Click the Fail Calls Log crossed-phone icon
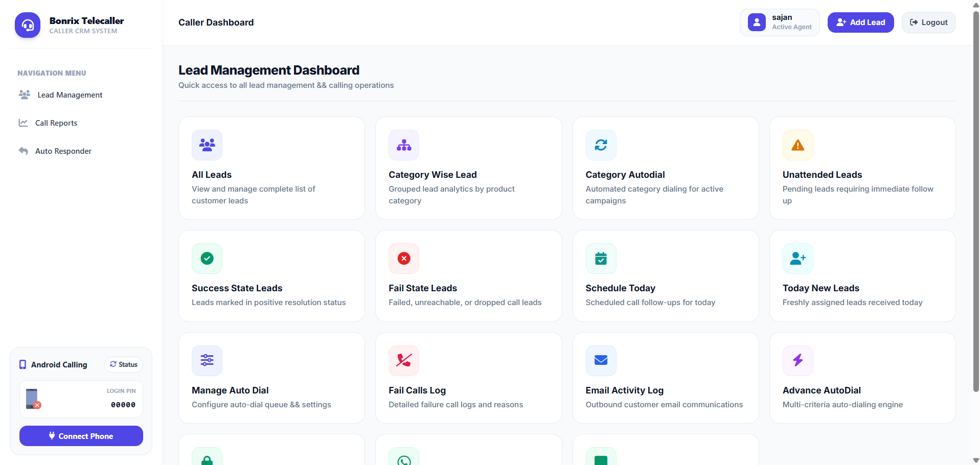 (404, 361)
